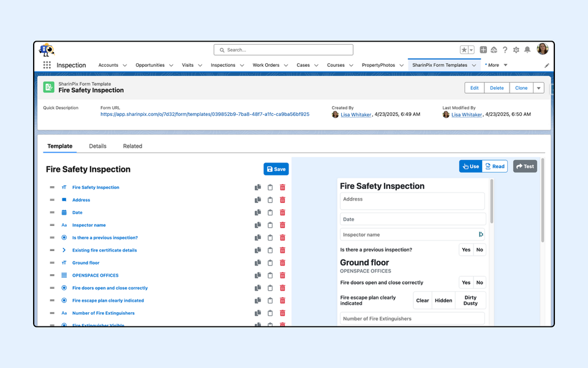
Task: Open dropdown arrow next to Clone button
Action: 539,88
